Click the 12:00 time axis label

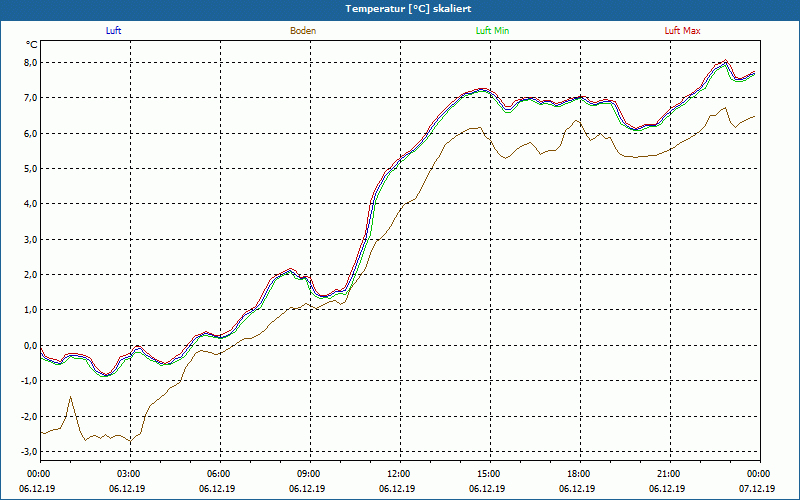397,474
